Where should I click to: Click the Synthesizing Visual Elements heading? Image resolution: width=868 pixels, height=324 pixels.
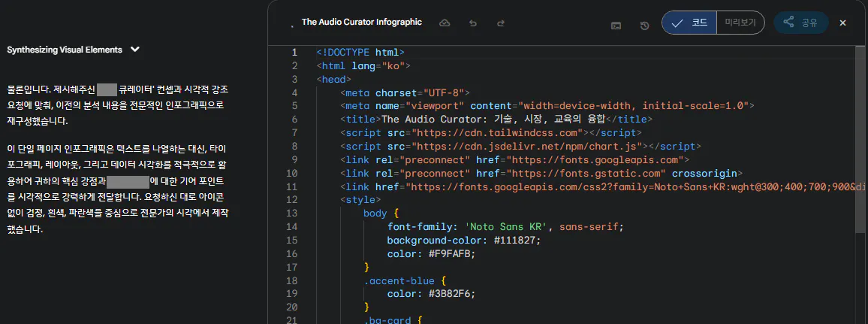(65, 50)
